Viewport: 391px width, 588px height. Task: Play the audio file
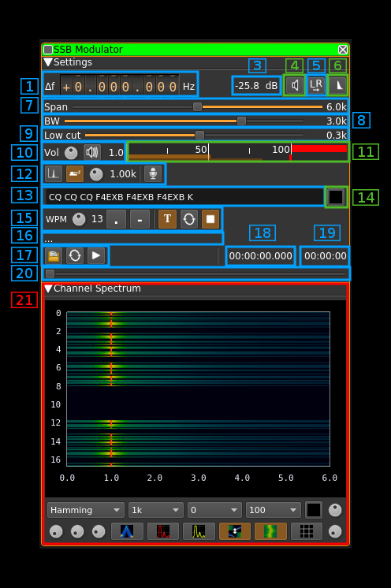click(96, 255)
